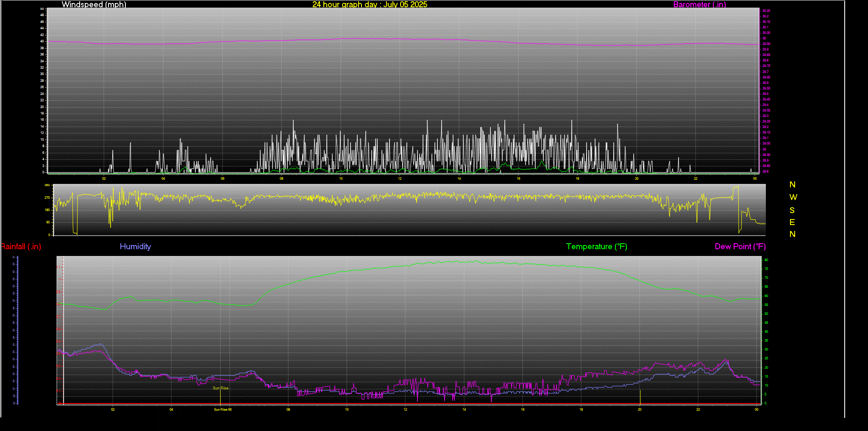This screenshot has width=868, height=431.
Task: Click the topmost "N" compass letter
Action: [x=793, y=184]
